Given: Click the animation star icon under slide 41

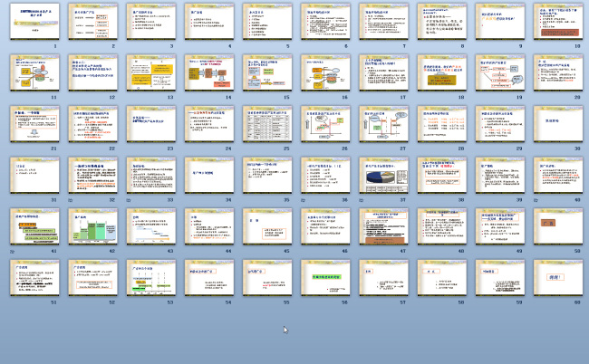Looking at the screenshot, I should click(x=12, y=252).
